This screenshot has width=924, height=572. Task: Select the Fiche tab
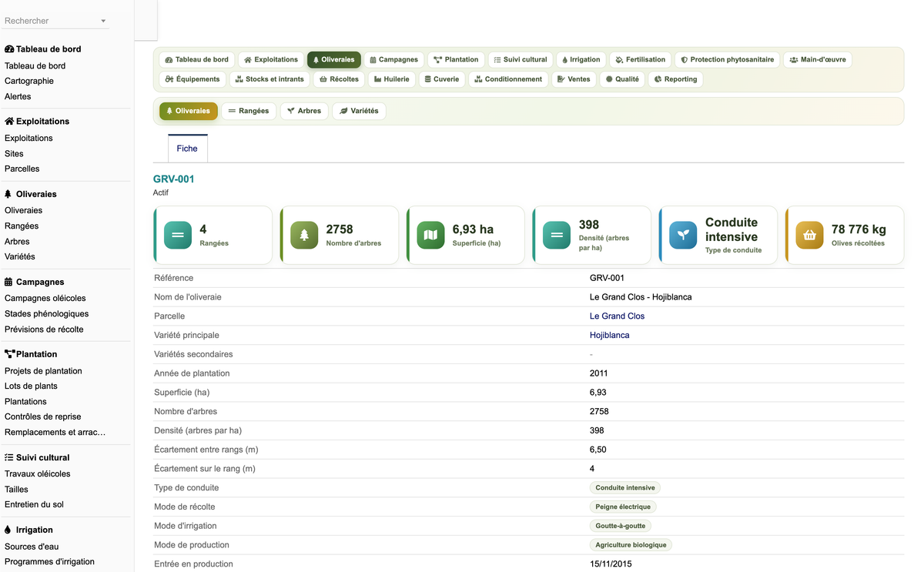(x=187, y=149)
